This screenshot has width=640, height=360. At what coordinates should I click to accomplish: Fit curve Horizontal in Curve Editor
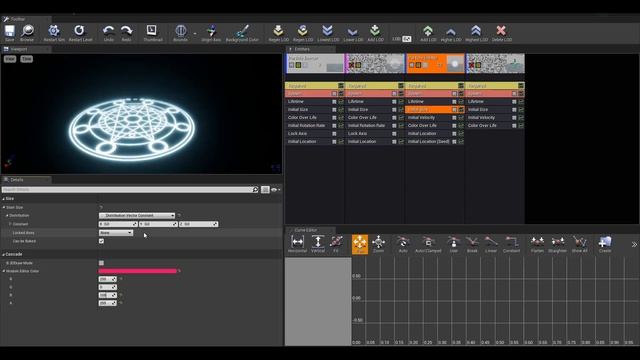[297, 244]
